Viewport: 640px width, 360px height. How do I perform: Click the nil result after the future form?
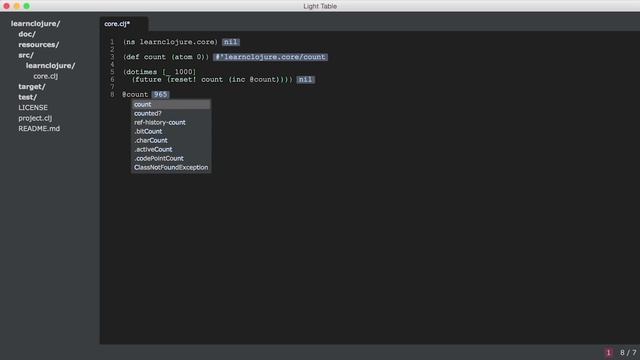pyautogui.click(x=305, y=80)
